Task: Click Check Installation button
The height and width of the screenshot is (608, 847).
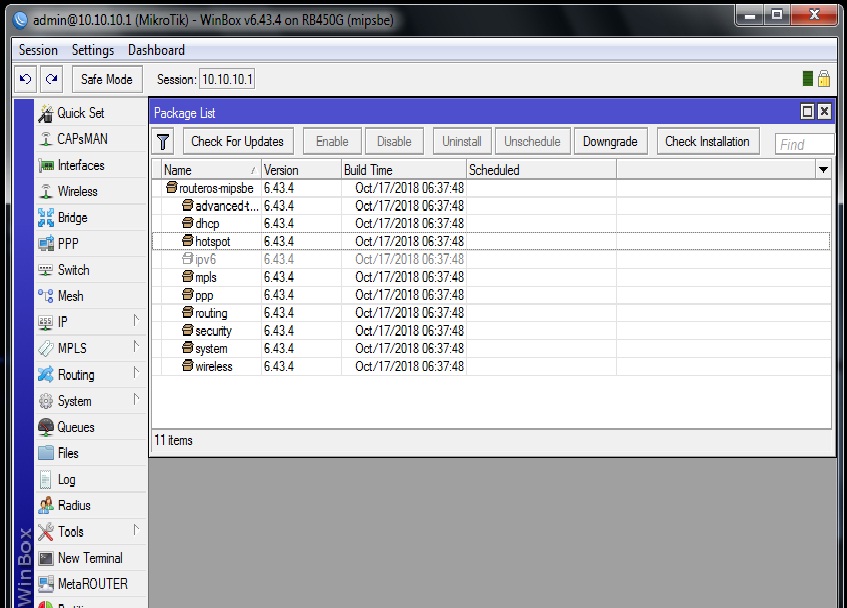Action: pyautogui.click(x=708, y=141)
